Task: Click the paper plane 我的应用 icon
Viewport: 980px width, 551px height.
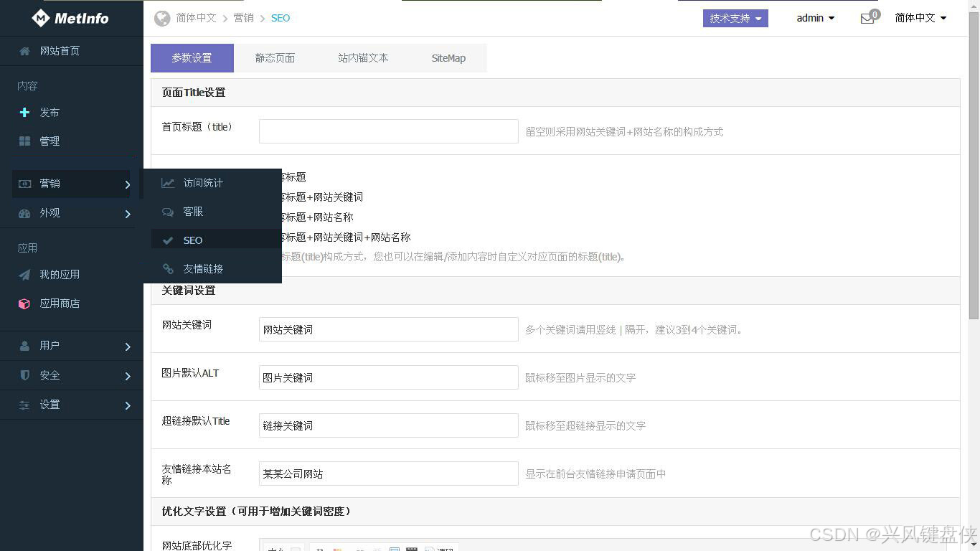Action: [24, 275]
